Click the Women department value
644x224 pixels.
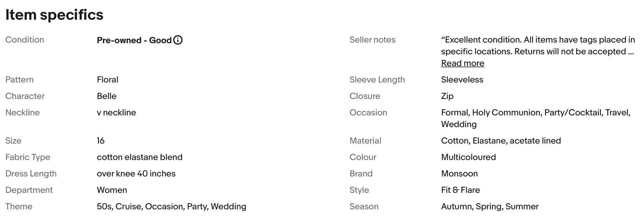click(112, 190)
